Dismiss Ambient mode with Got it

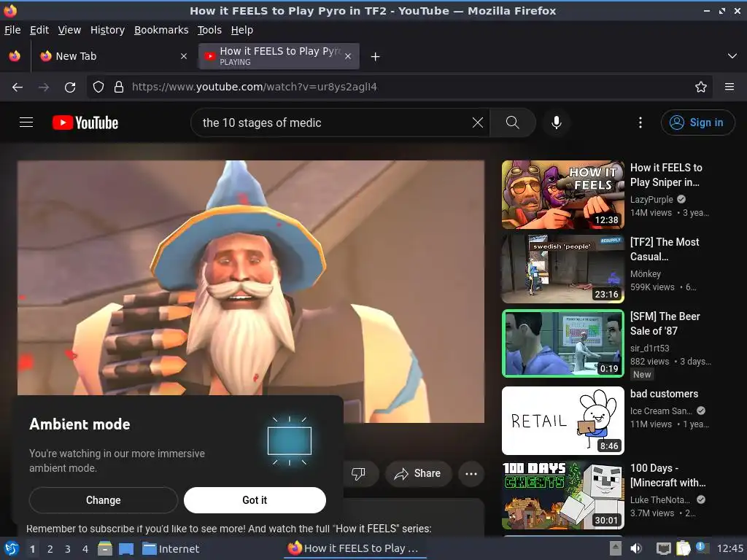point(255,500)
